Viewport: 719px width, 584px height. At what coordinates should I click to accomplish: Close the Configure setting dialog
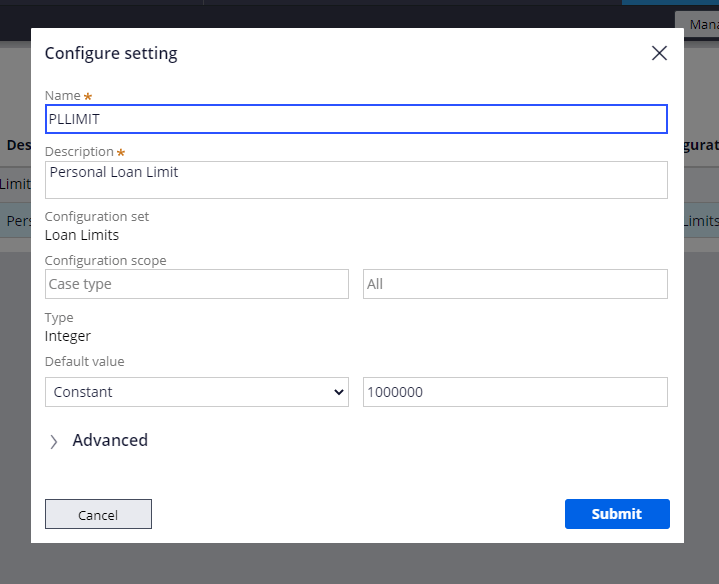pyautogui.click(x=659, y=54)
